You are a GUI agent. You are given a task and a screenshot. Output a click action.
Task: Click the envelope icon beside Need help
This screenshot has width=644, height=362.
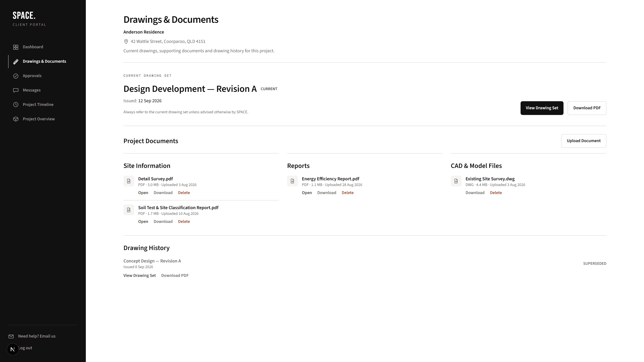coord(11,337)
